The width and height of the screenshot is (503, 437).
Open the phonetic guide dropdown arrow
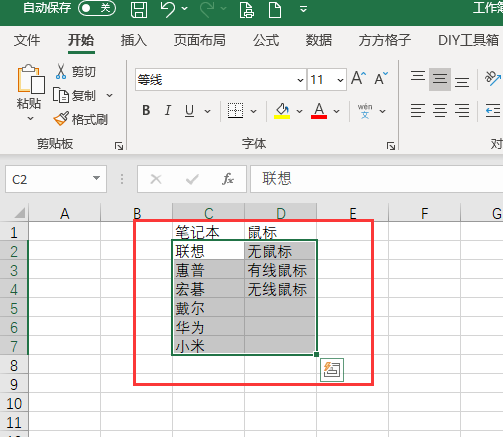[x=383, y=111]
